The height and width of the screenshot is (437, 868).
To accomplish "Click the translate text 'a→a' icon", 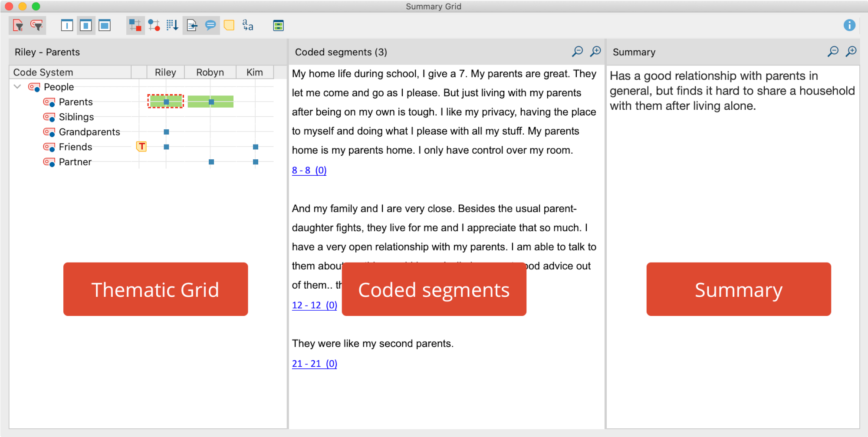I will (248, 26).
